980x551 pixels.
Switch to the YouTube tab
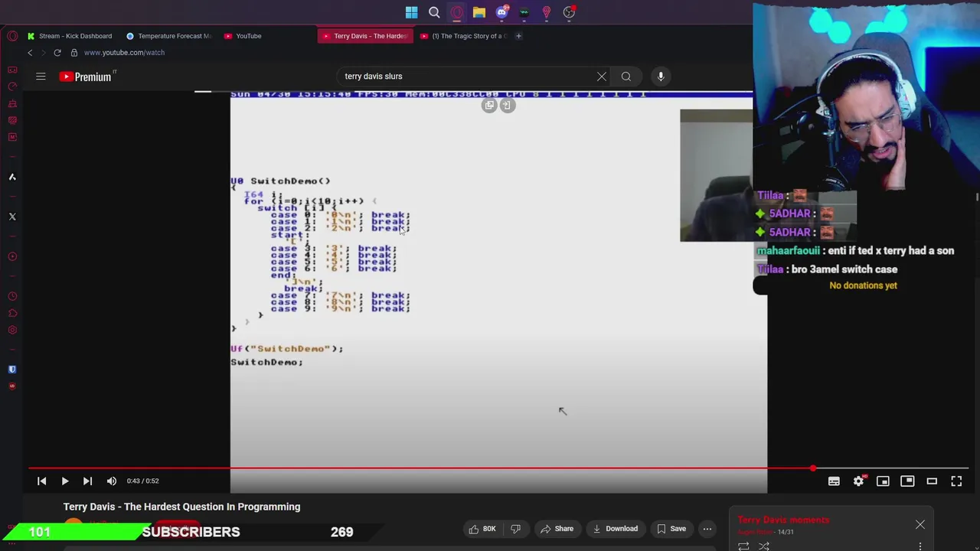[x=266, y=36]
